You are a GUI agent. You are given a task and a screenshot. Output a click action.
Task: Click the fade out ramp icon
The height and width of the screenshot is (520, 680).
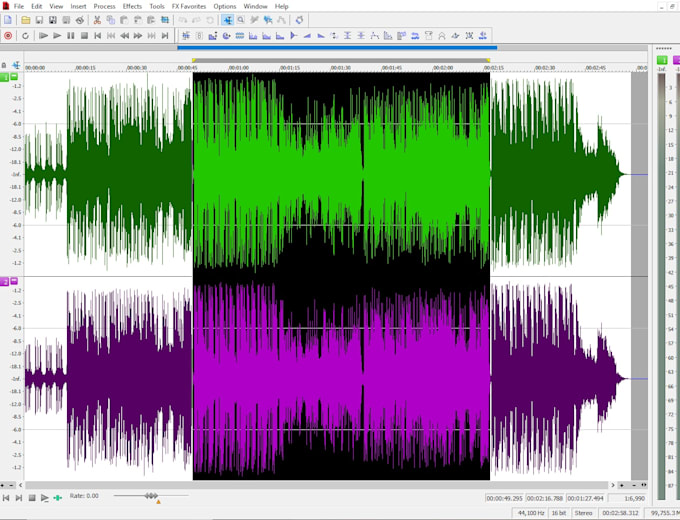320,36
